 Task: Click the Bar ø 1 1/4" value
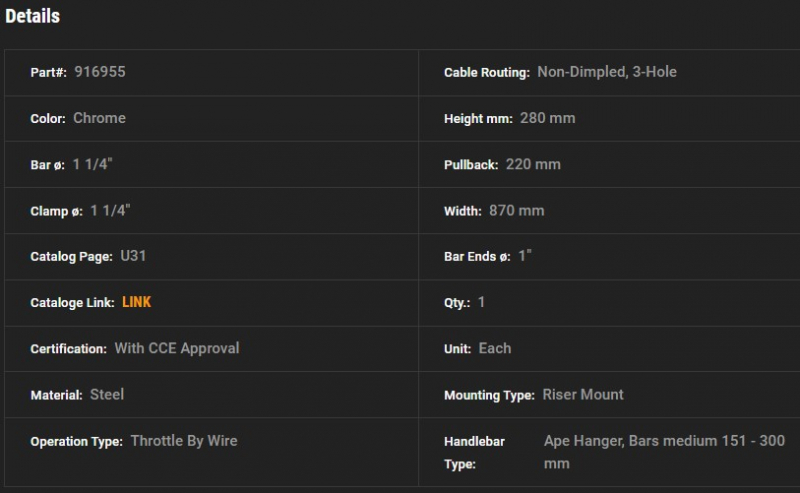point(92,164)
